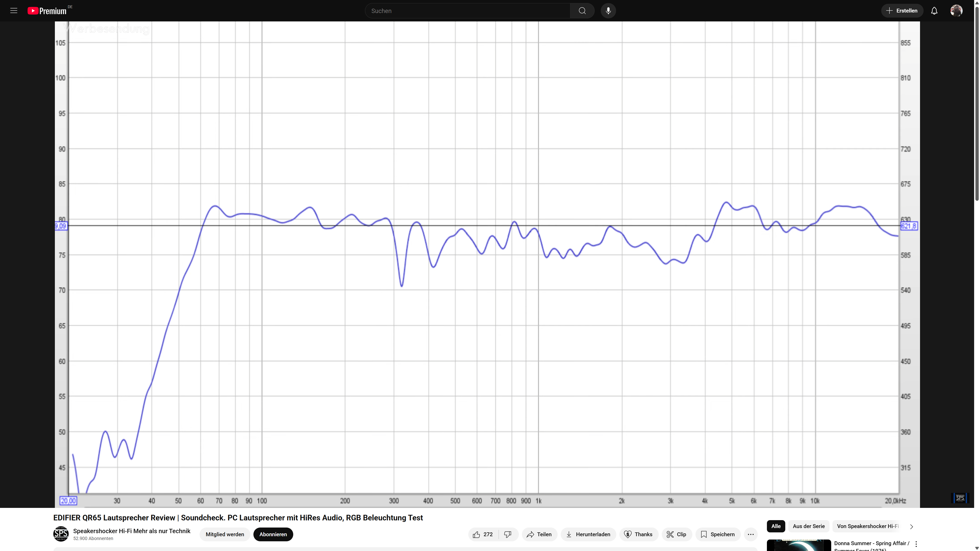This screenshot has width=980, height=551.
Task: Open options for Donna Summer video
Action: tap(916, 544)
